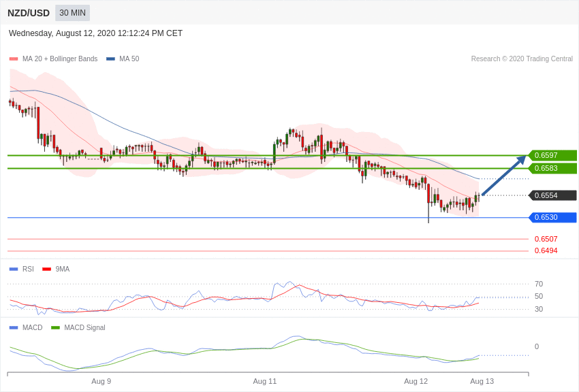Click the date and time 'Wednesday, August 12, 2020' text
579x392 pixels.
coord(95,33)
